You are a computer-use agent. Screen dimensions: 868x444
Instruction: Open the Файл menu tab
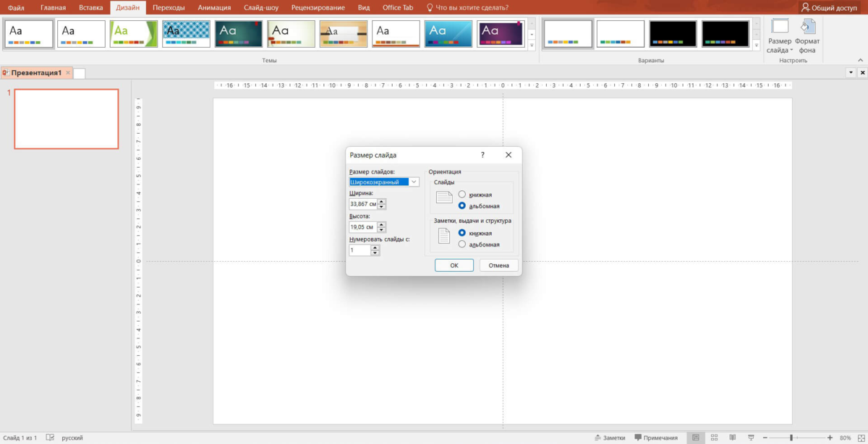tap(16, 7)
